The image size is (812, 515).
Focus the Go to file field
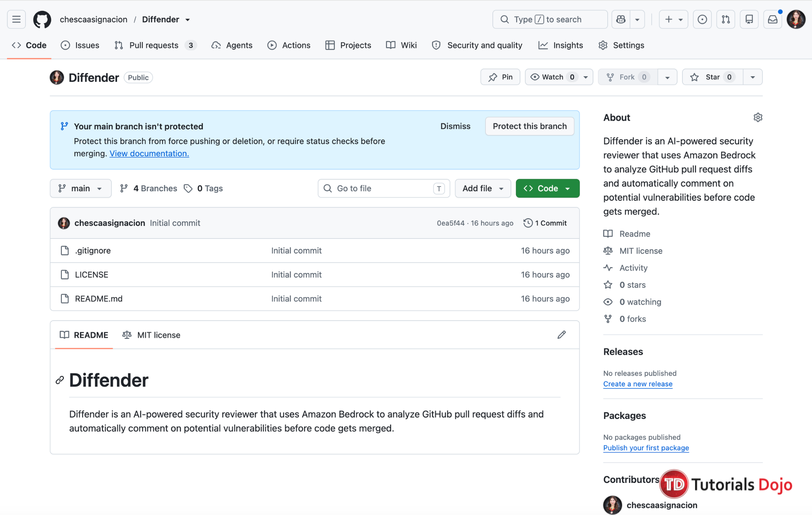pyautogui.click(x=384, y=188)
